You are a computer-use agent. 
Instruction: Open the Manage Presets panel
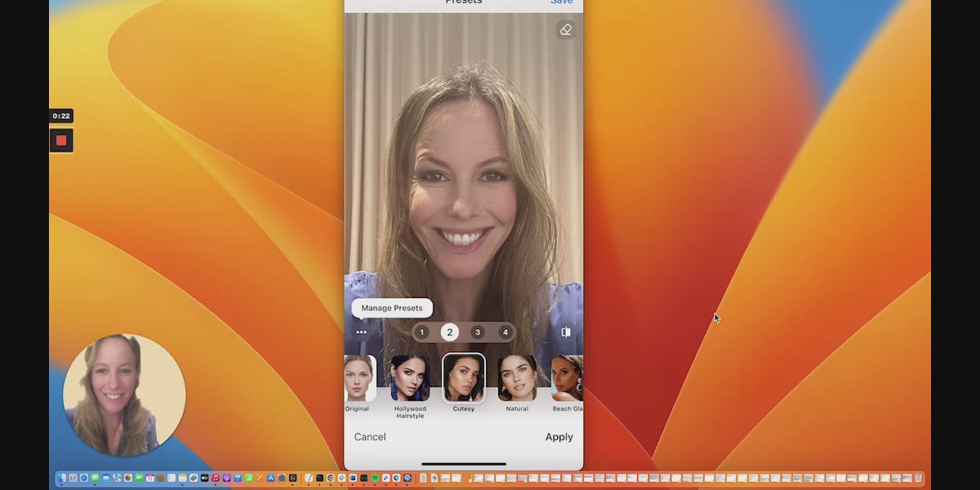tap(392, 308)
